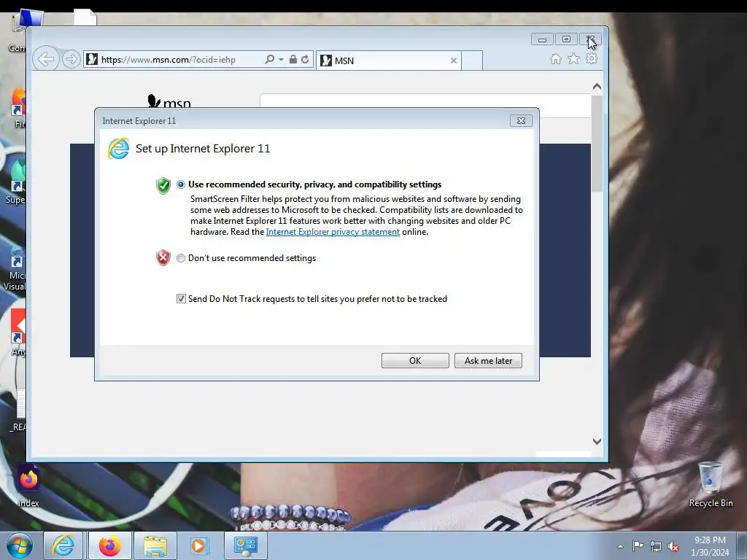Click the taskbar clock showing 9:28 PM
The image size is (747, 560).
tap(710, 540)
